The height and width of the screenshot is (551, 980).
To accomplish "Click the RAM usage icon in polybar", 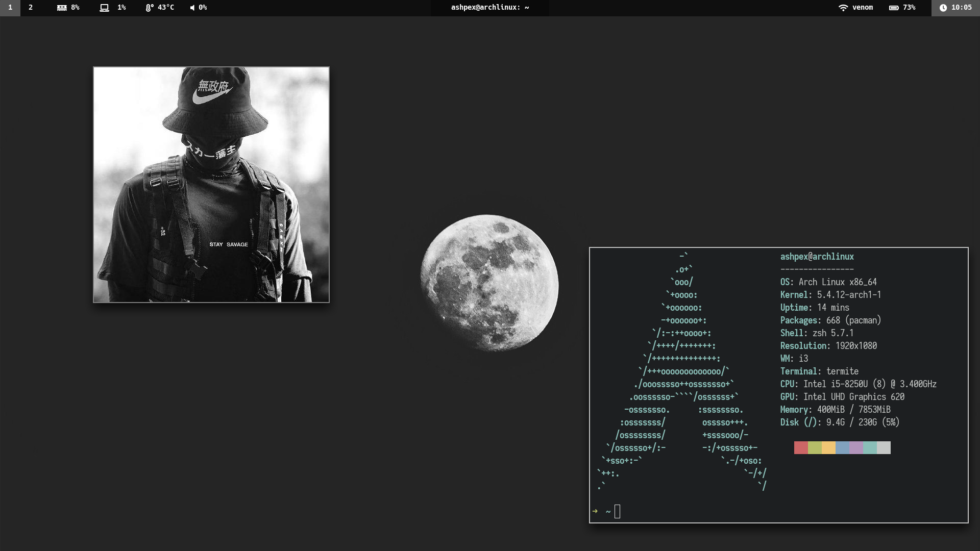I will pos(62,7).
